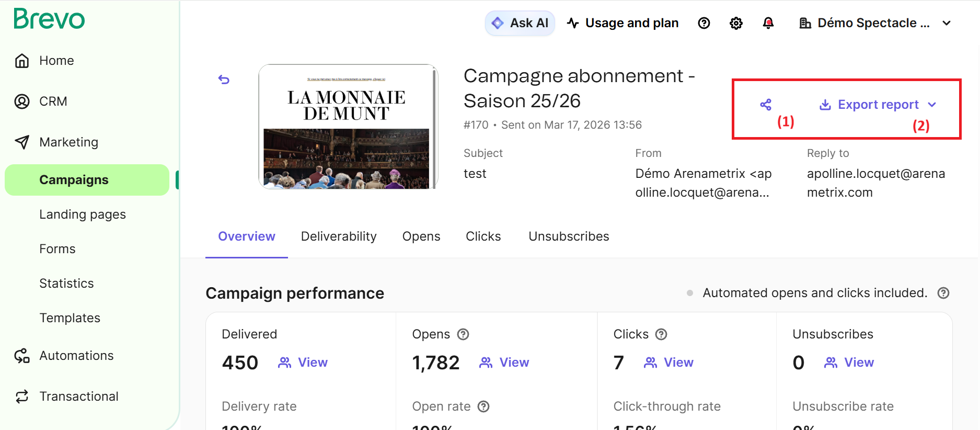
Task: Click the Ask AI button
Action: click(x=520, y=23)
